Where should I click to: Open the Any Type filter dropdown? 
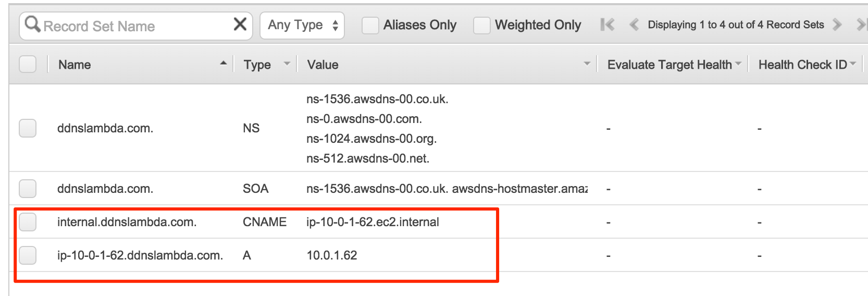(x=302, y=25)
